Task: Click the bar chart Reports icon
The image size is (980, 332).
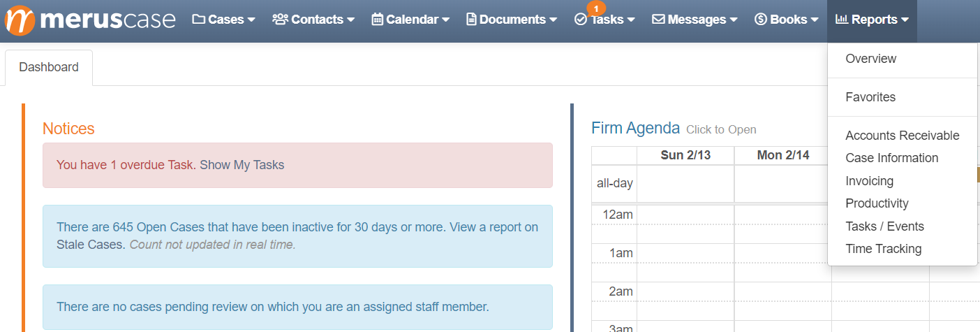Action: point(842,20)
